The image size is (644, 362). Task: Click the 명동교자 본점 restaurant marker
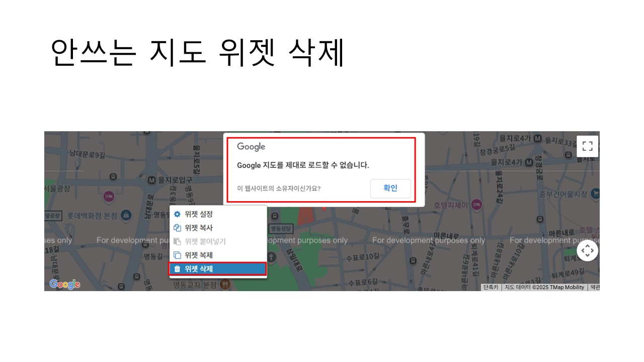[225, 285]
